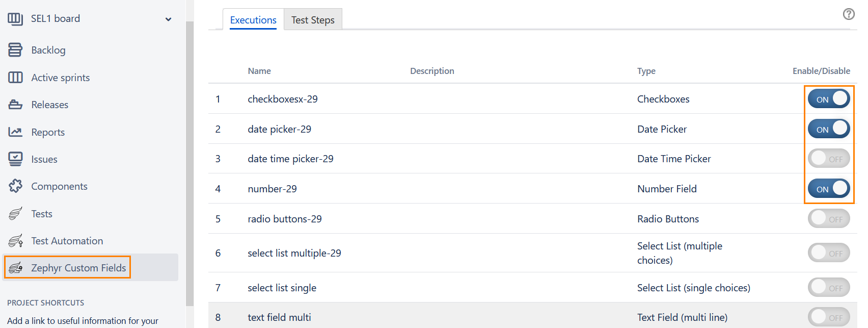The image size is (868, 328).
Task: Click the Issues monitor icon
Action: coord(15,159)
